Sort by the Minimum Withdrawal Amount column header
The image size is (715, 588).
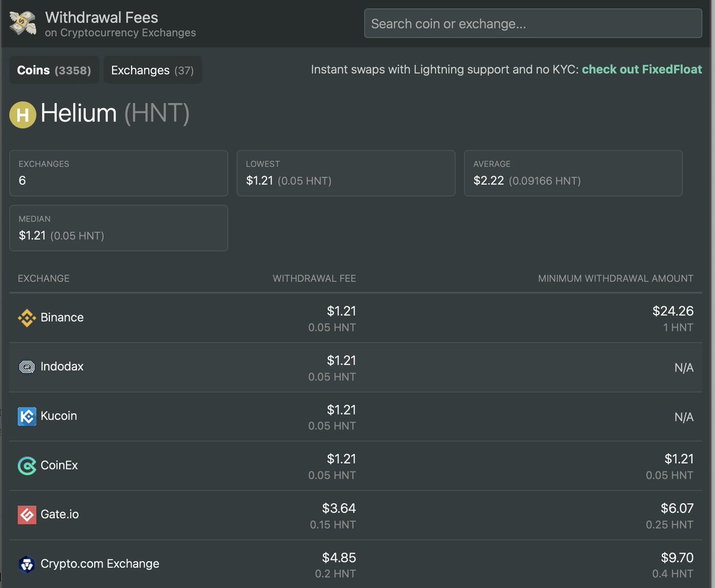click(615, 278)
